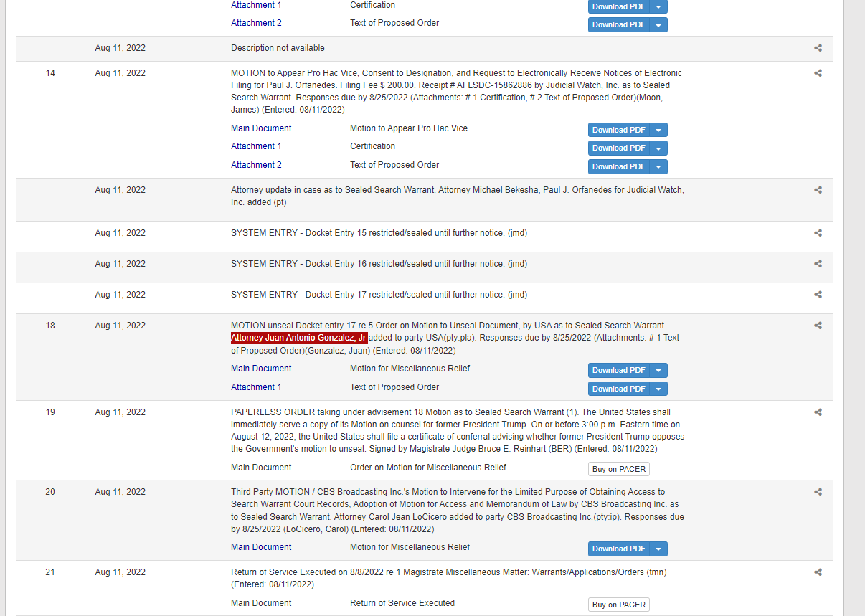Download PDF of entry 14 Certification attachment

(620, 148)
